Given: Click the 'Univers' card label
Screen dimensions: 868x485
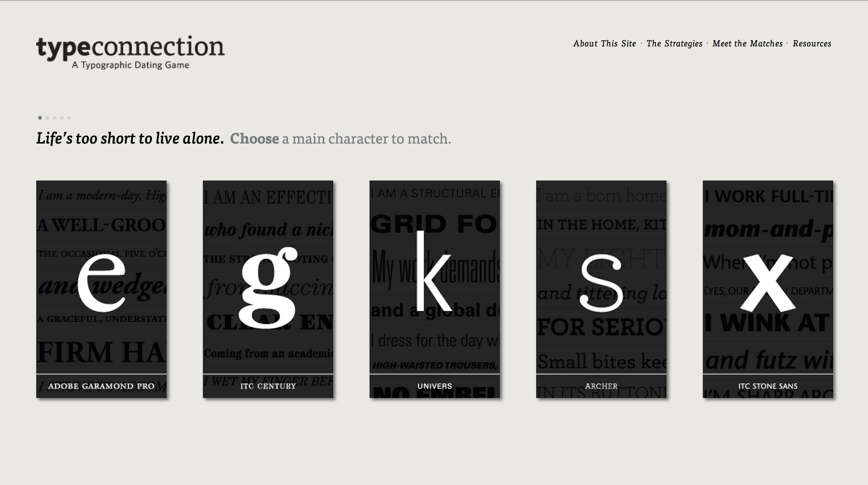Looking at the screenshot, I should point(435,386).
